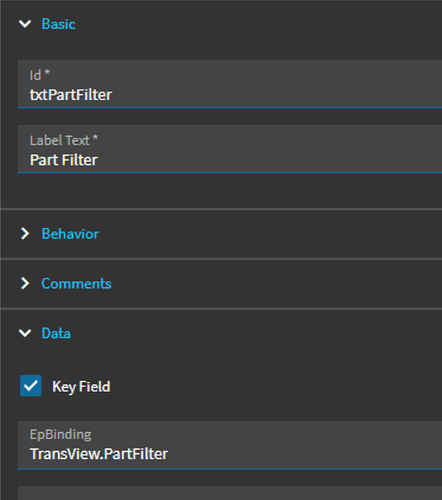Viewport: 442px width, 500px height.
Task: Collapse the Data section chevron
Action: (25, 333)
